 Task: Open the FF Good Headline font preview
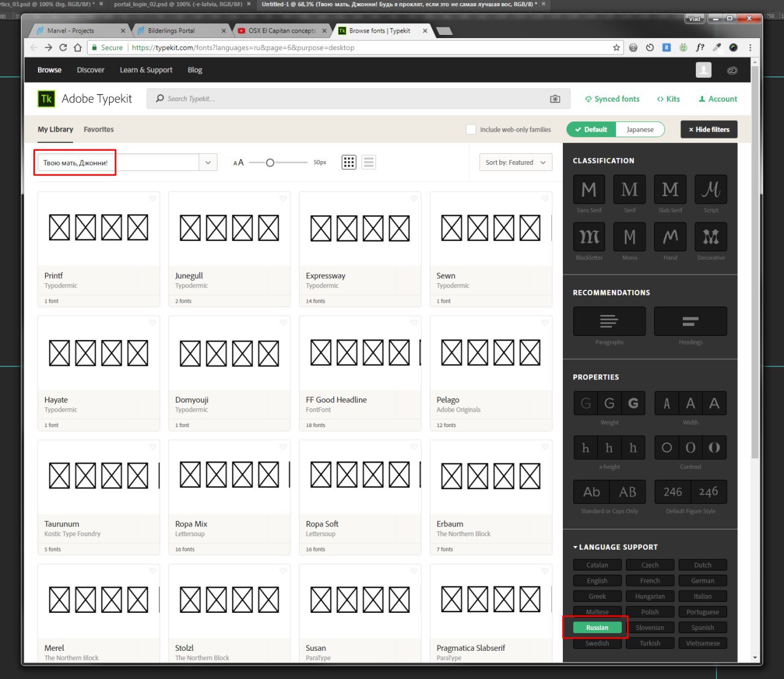[360, 353]
